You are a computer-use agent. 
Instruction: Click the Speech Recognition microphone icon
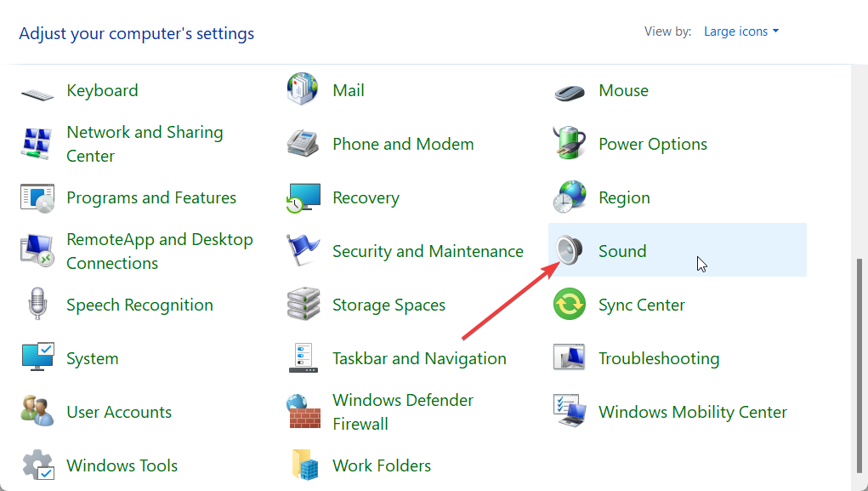37,304
